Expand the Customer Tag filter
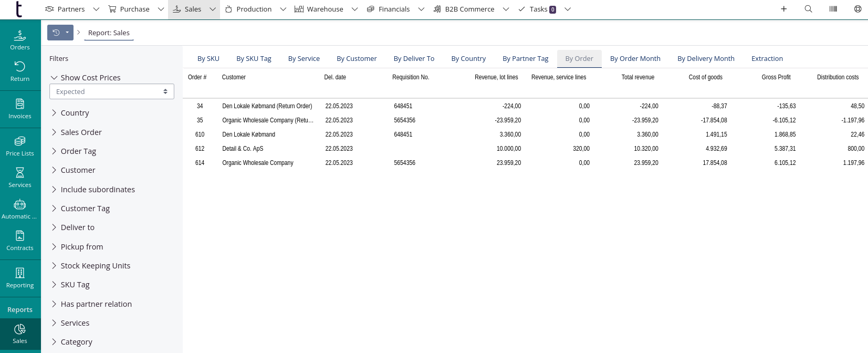 coord(85,209)
